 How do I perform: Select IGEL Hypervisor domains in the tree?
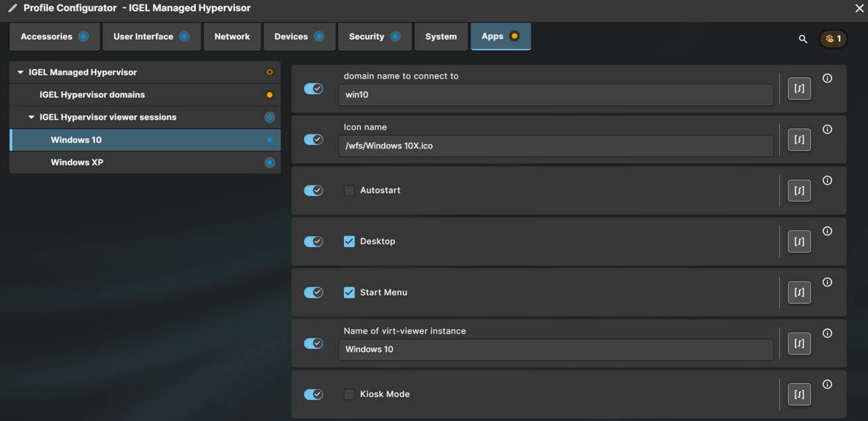(145, 95)
